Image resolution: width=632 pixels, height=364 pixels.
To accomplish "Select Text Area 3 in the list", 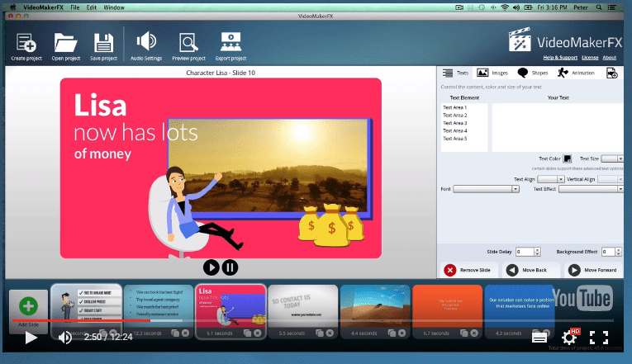I will coord(454,123).
